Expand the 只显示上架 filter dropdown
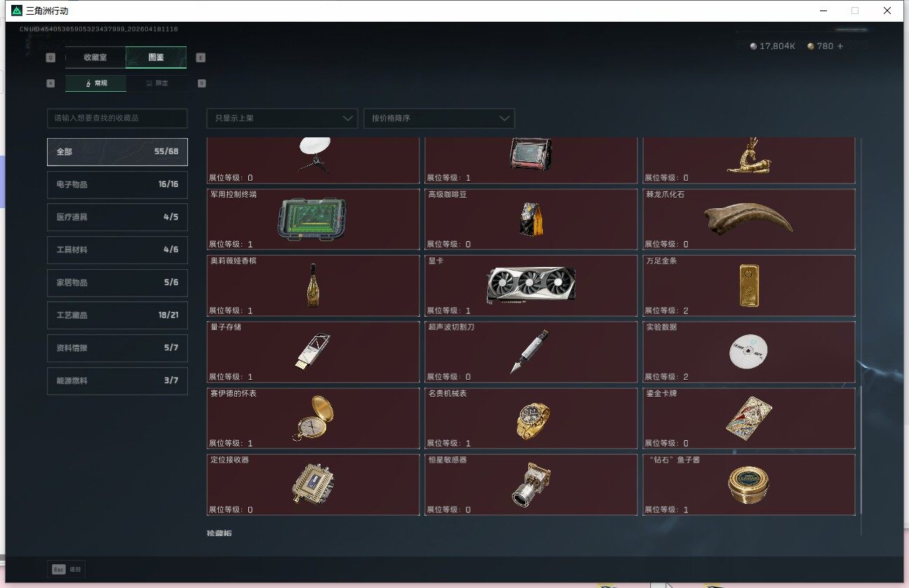 tap(282, 118)
